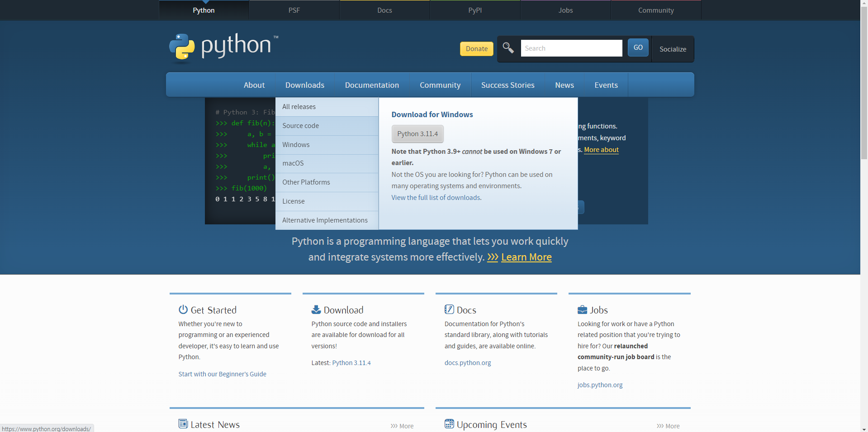Open the Community navigation menu
This screenshot has height=432, width=868.
click(x=440, y=85)
